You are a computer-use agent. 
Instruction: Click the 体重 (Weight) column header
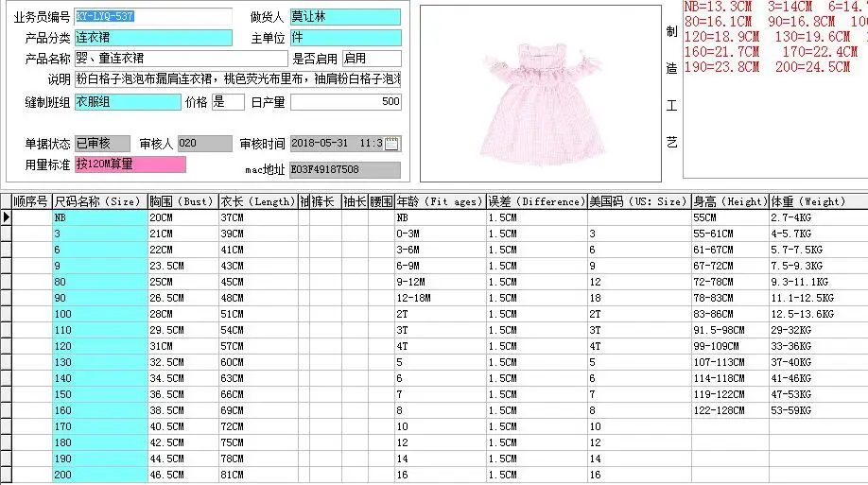click(818, 201)
